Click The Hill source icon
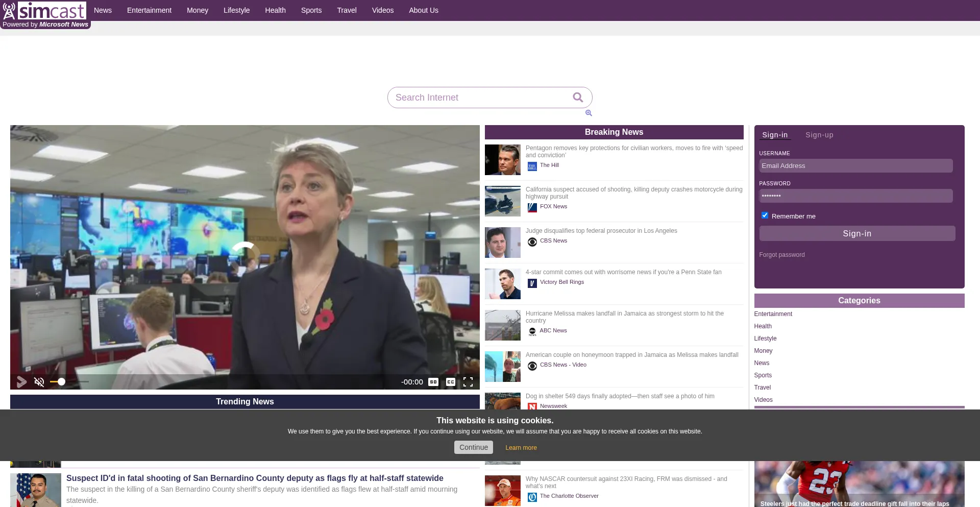Screen dimensions: 980x507 tap(532, 166)
